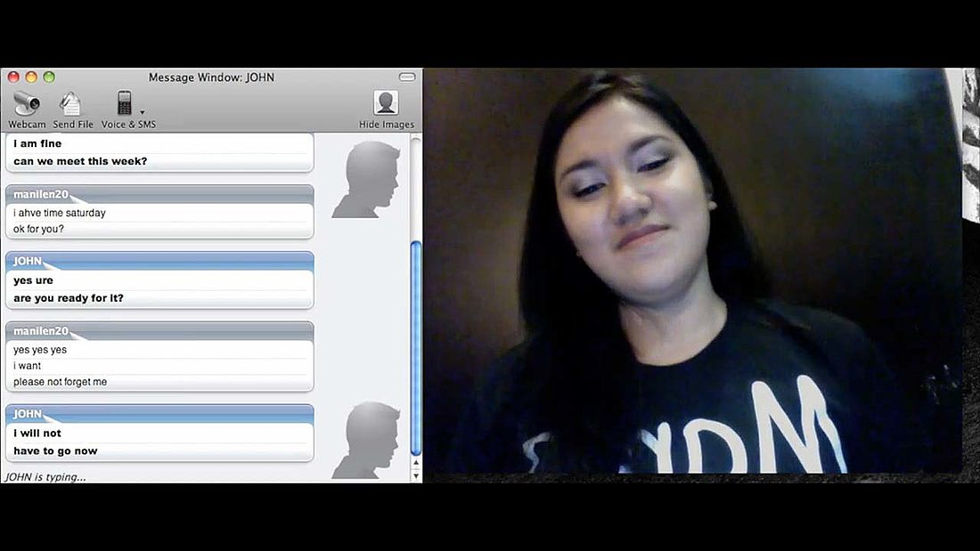Viewport: 980px width, 551px height.
Task: Click the upper contact silhouette avatar
Action: (x=367, y=179)
